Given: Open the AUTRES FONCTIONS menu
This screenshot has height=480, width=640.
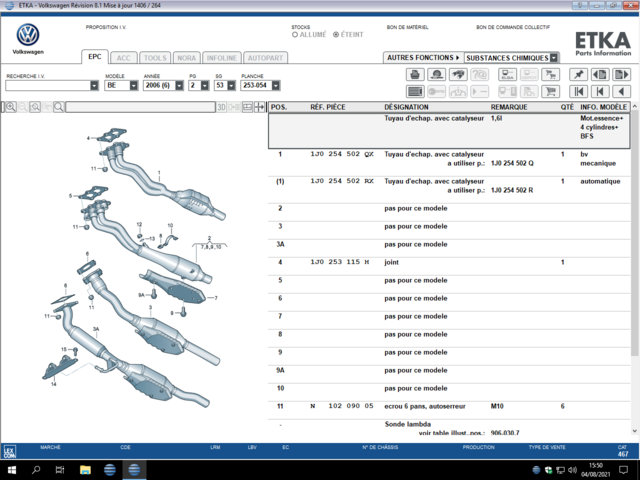Looking at the screenshot, I should [x=423, y=58].
